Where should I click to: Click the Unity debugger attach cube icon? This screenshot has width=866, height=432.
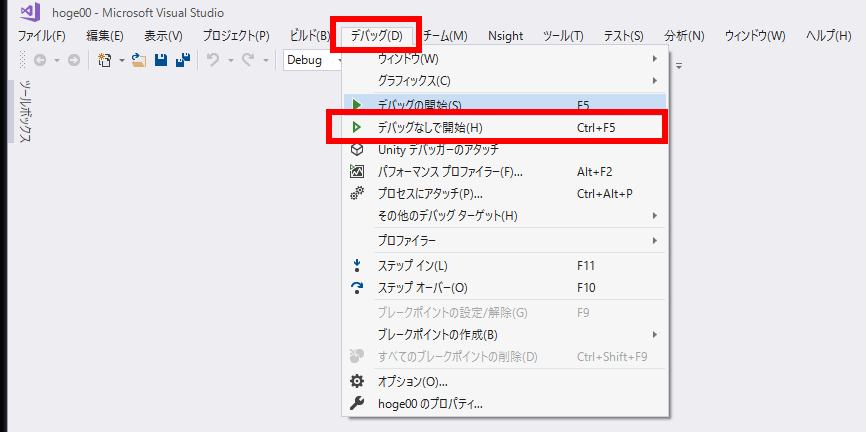357,149
